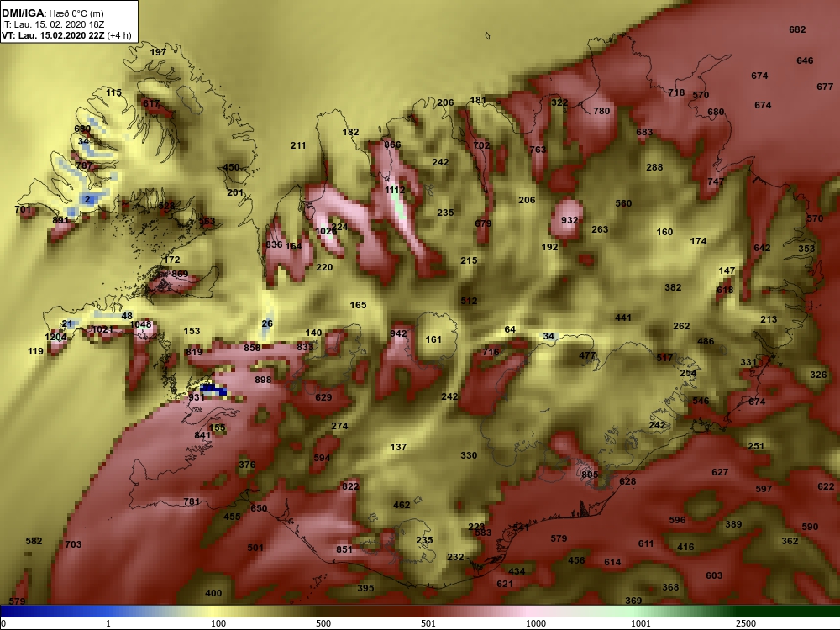This screenshot has height=630, width=840.
Task: Click the dark blue end of the color scale
Action: point(22,612)
